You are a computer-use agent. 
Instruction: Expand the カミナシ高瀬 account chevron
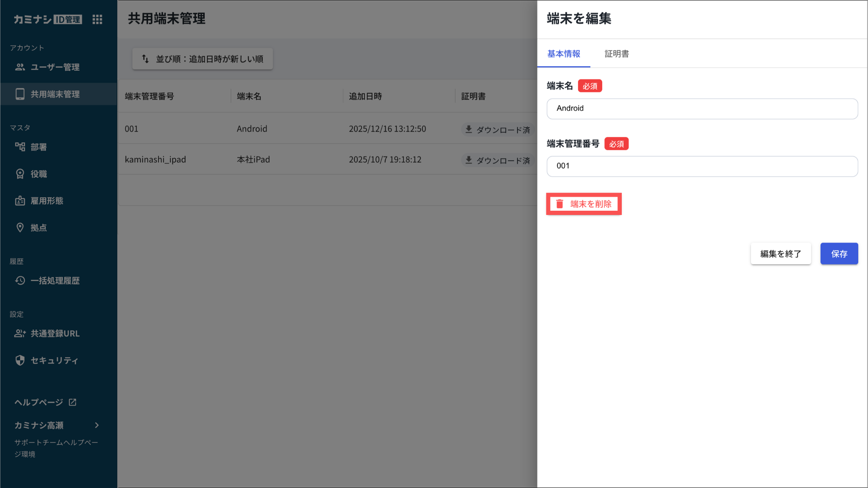point(97,425)
